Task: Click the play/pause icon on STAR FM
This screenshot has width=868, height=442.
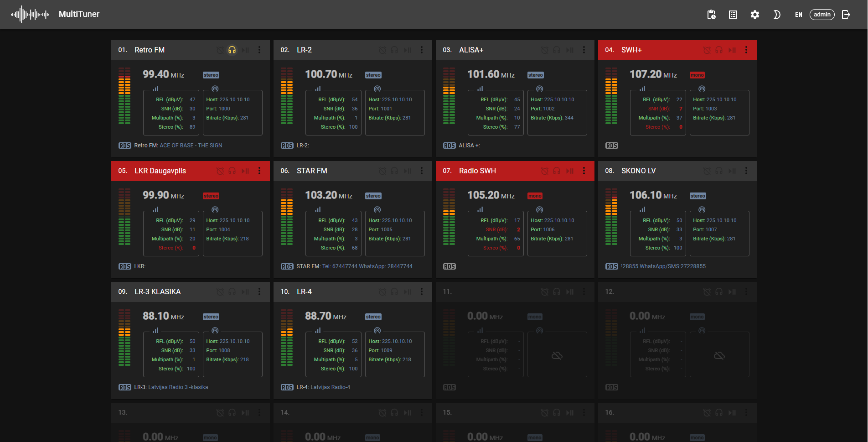Action: (408, 171)
